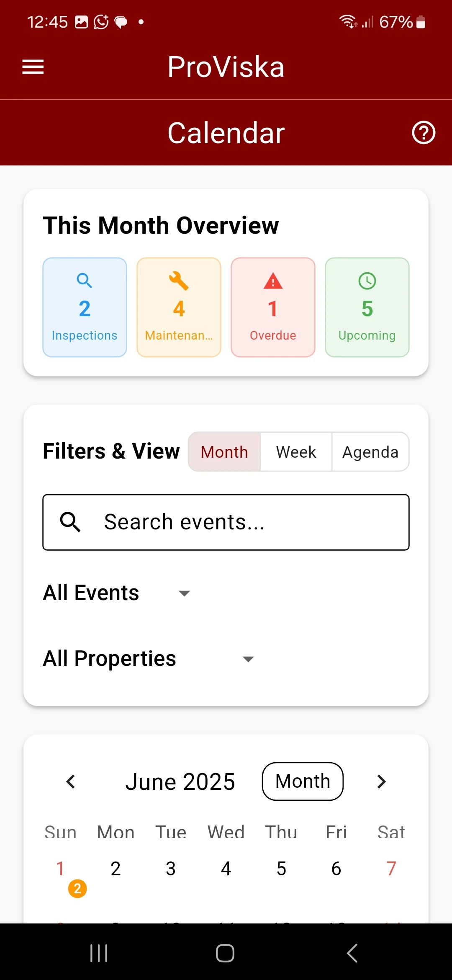
Task: Go to next month arrow
Action: (381, 781)
